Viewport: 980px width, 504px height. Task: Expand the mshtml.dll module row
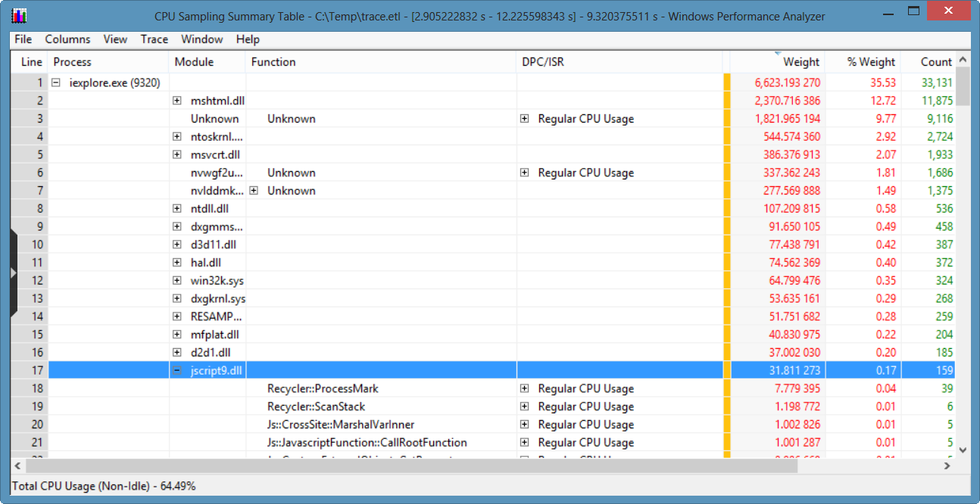point(177,101)
